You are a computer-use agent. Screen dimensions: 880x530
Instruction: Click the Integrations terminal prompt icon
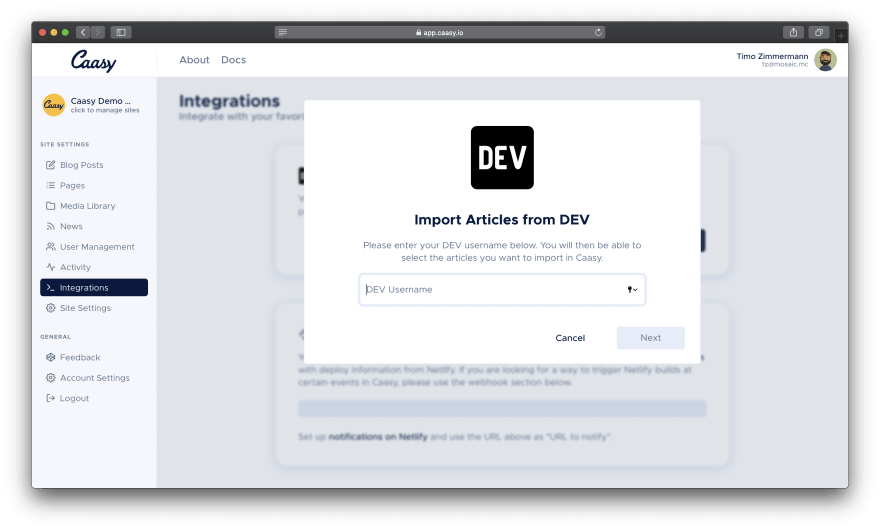[51, 287]
